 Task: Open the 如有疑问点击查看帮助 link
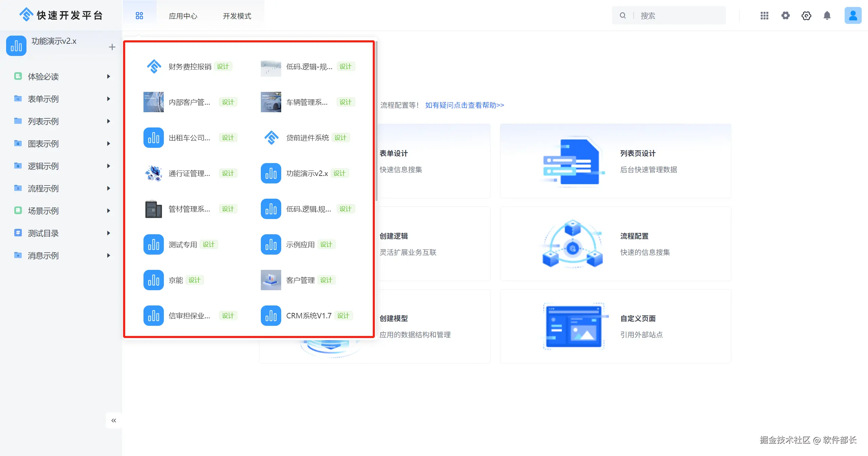click(x=464, y=105)
